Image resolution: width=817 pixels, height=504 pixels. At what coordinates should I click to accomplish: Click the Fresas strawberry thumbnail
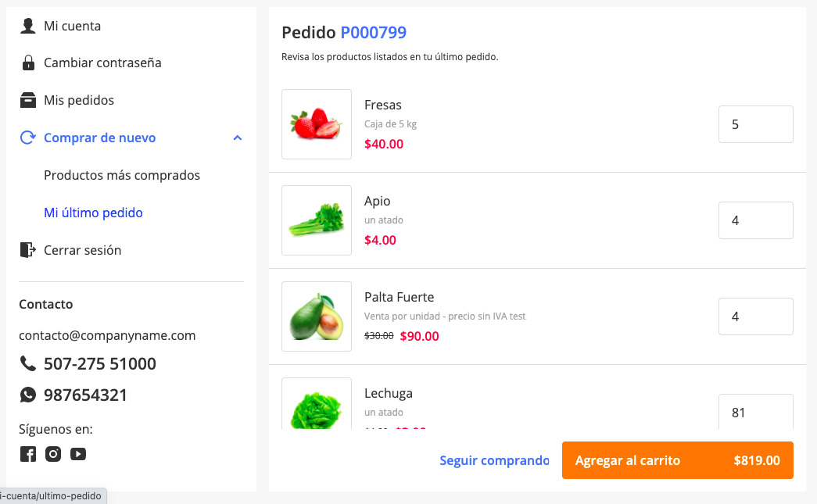[x=317, y=124]
